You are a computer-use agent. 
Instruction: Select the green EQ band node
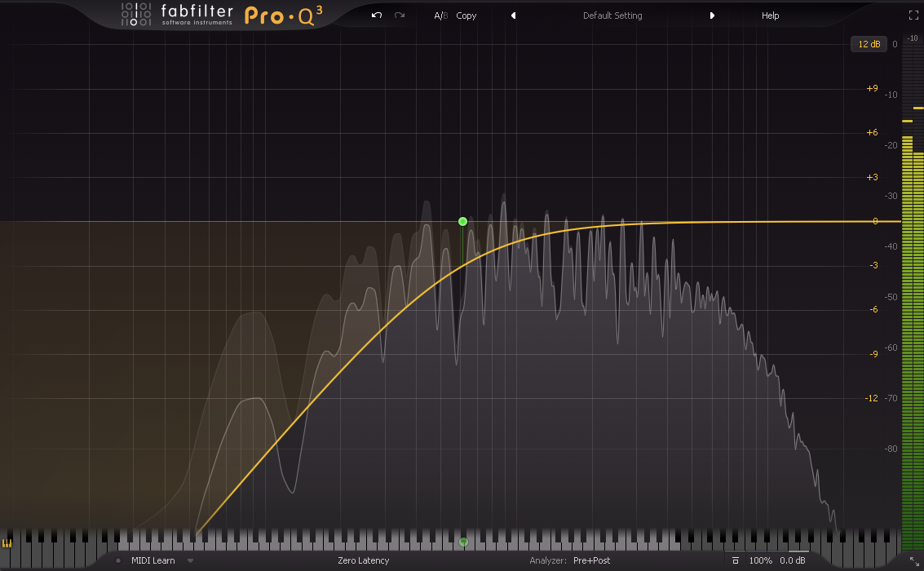point(462,222)
